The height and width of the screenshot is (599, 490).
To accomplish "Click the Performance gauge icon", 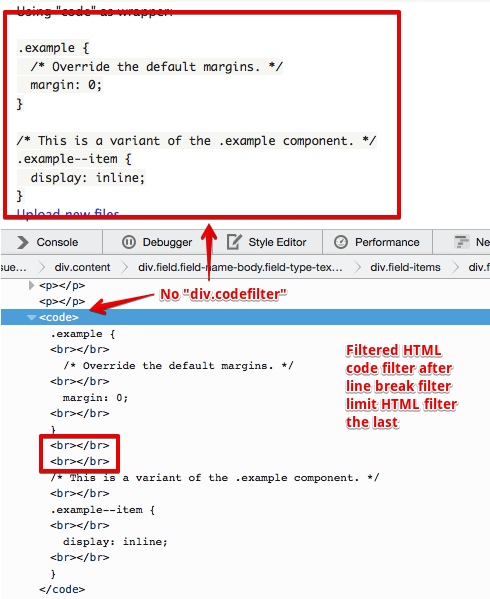I will pos(341,242).
